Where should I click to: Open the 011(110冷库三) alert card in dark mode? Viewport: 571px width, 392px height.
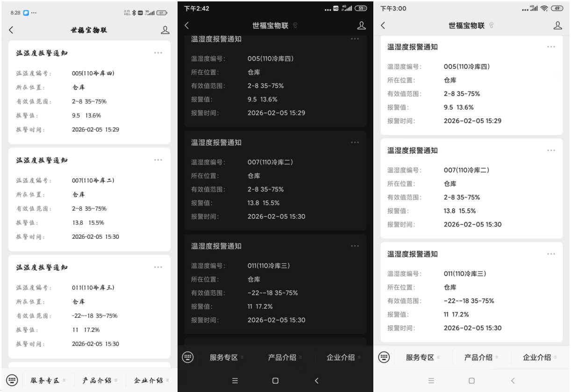click(x=275, y=284)
